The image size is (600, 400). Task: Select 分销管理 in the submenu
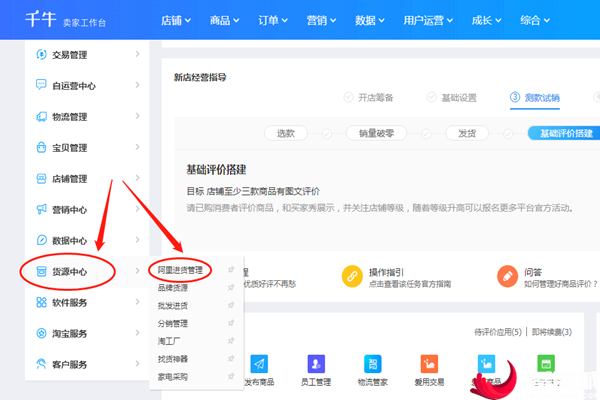(173, 323)
